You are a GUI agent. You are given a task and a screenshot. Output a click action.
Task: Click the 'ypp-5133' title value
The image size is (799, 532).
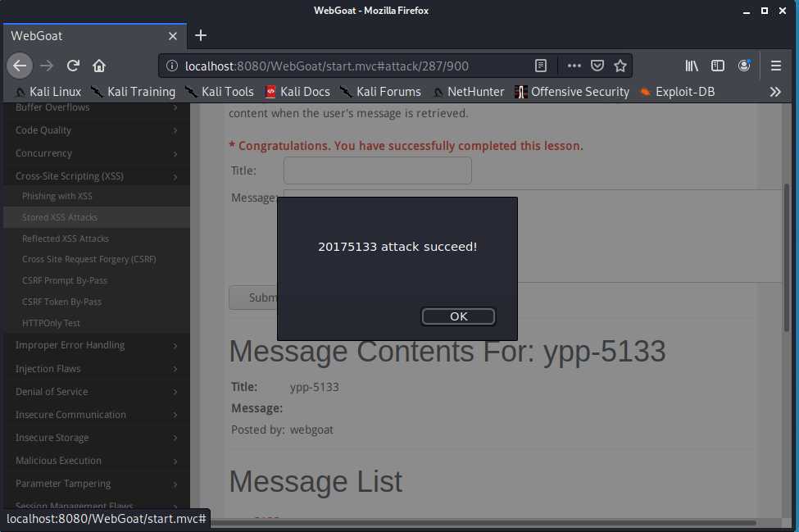[315, 387]
